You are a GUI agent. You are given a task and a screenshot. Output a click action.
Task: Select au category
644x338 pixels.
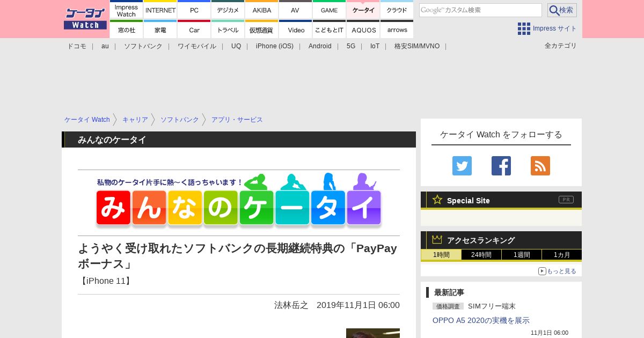(105, 46)
